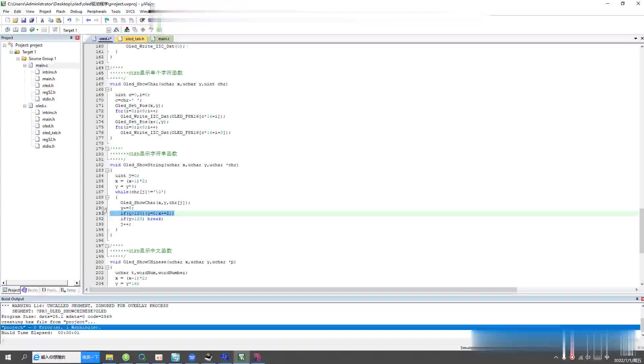Image resolution: width=644 pixels, height=364 pixels.
Task: Open the Target 1 selection dropdown
Action: pyautogui.click(x=108, y=30)
